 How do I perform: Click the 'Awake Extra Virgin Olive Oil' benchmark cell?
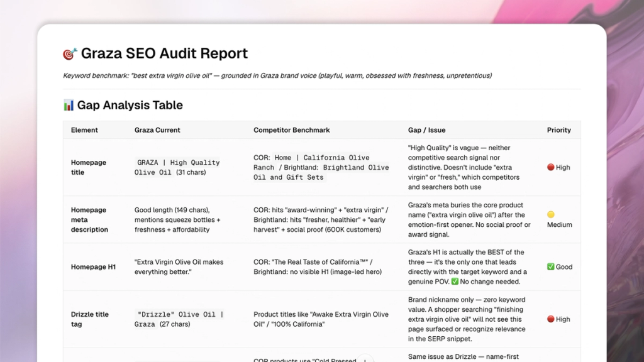[321, 319]
